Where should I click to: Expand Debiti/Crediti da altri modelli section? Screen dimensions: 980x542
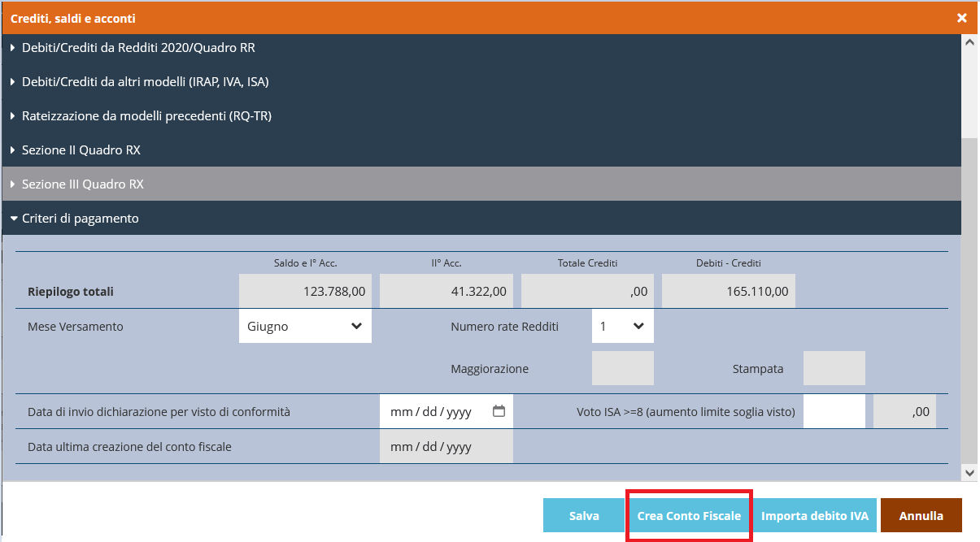click(145, 82)
